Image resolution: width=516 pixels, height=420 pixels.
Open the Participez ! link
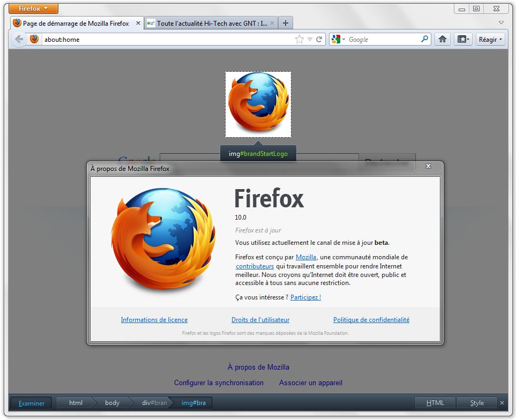[x=305, y=297]
